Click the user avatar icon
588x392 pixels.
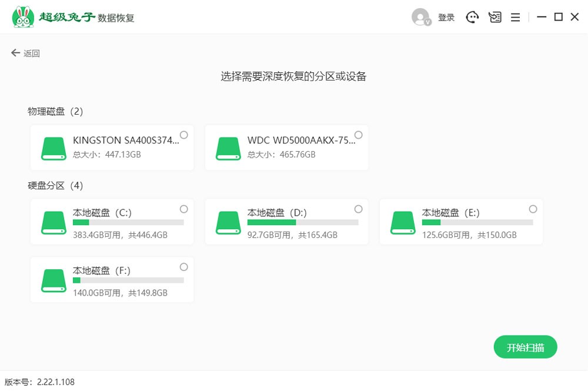tap(421, 17)
